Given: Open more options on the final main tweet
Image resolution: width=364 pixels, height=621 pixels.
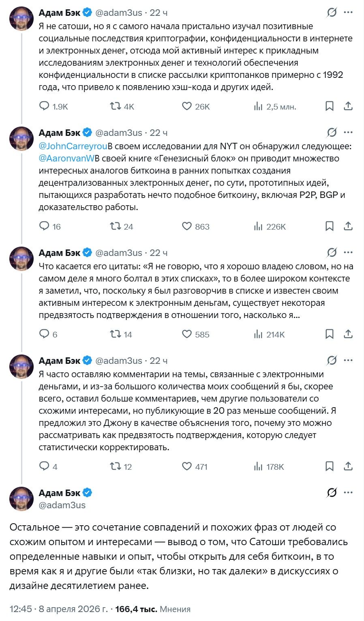Looking at the screenshot, I should coord(348,493).
